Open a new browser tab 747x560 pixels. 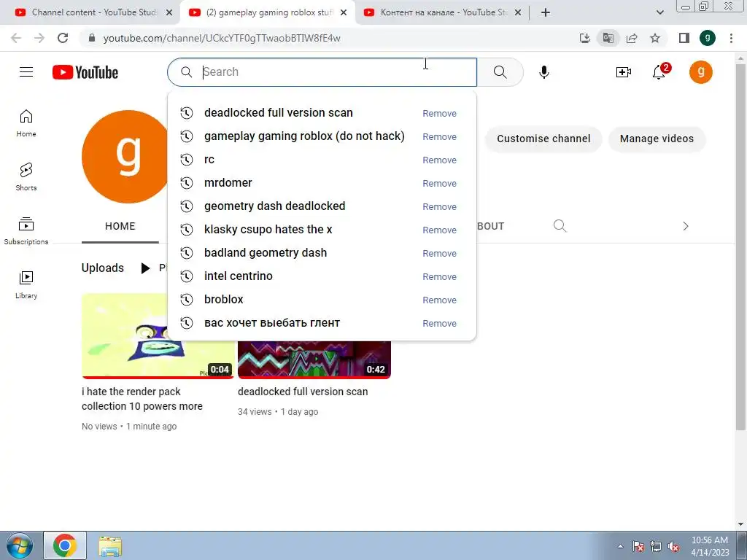[x=546, y=12]
